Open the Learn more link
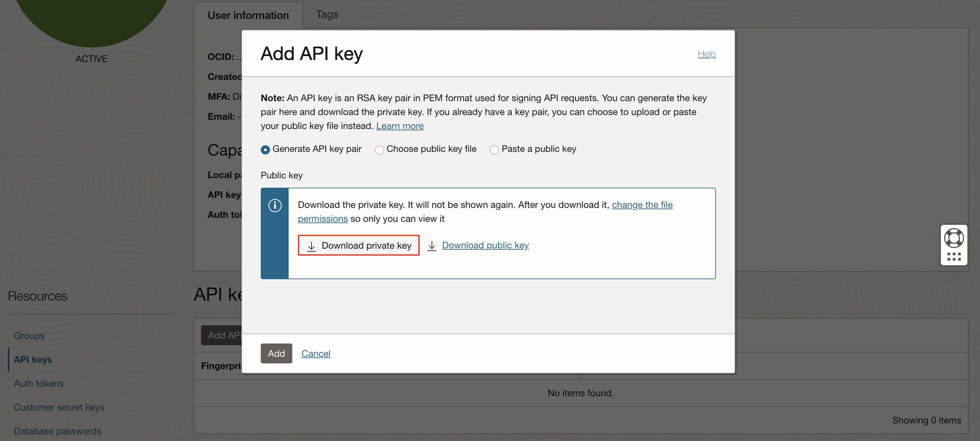Image resolution: width=980 pixels, height=441 pixels. 399,126
